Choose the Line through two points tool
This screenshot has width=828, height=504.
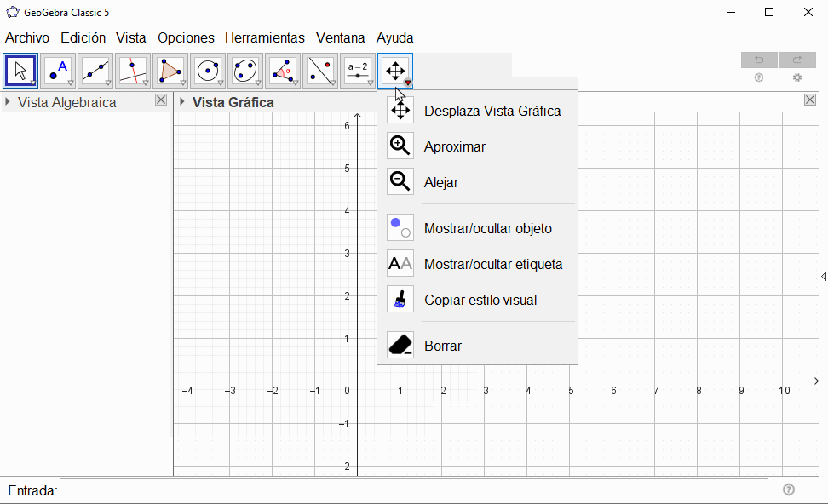point(95,71)
